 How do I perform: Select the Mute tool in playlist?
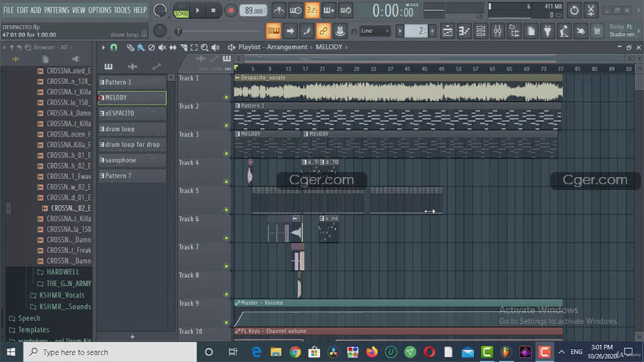pos(162,48)
